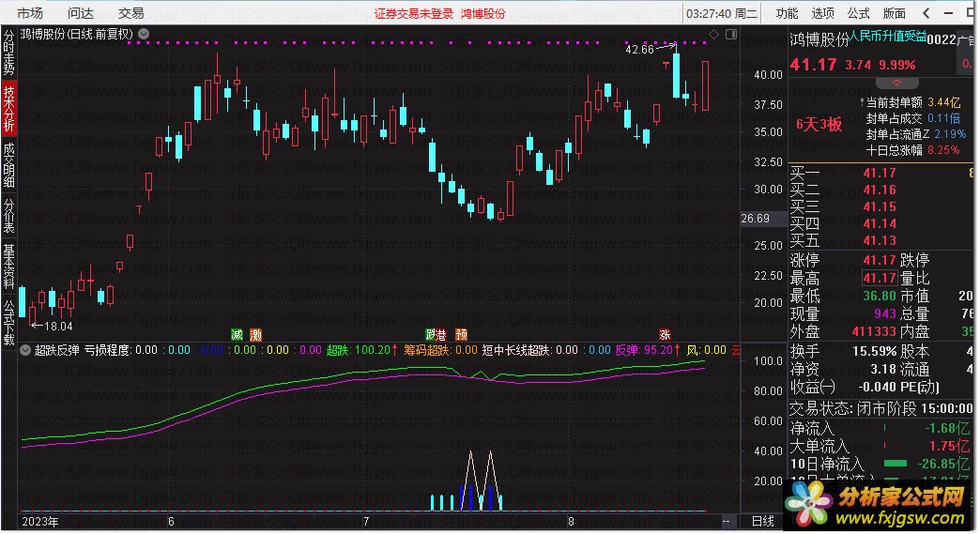
Task: Click the 换手 value 15.59%
Action: coord(875,352)
